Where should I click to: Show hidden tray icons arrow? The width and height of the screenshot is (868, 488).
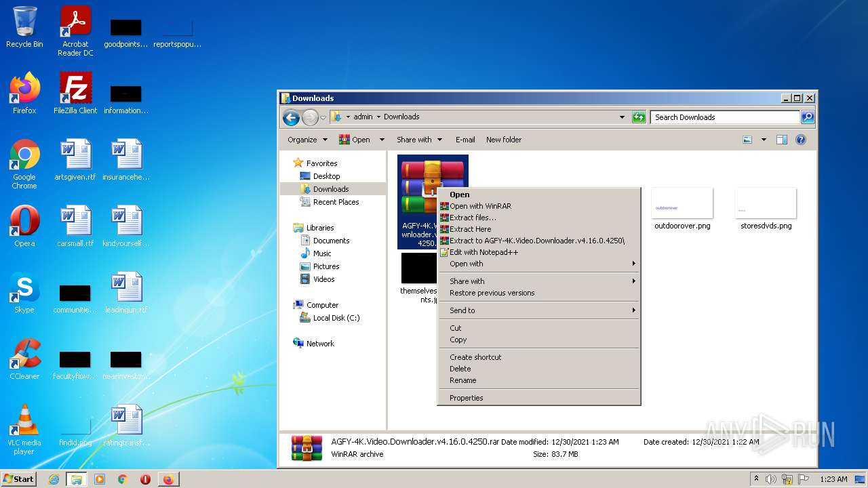tap(756, 479)
